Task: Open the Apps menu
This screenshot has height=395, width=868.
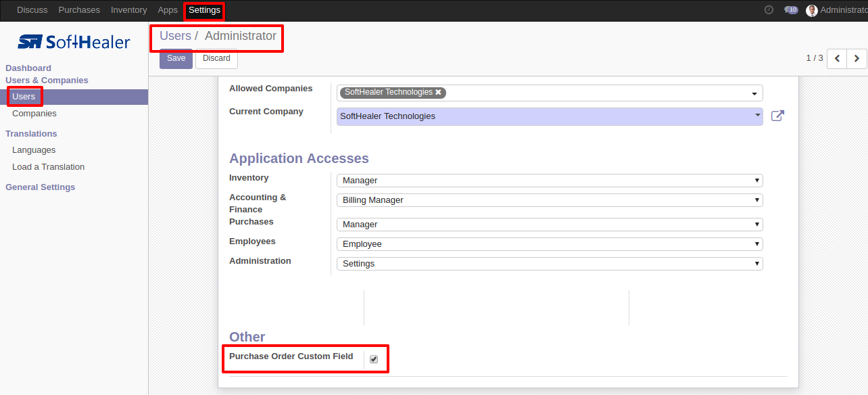Action: pyautogui.click(x=168, y=10)
